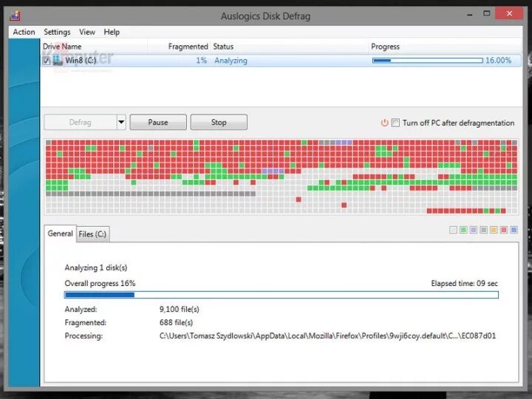
Task: Open the Action menu
Action: 24,32
